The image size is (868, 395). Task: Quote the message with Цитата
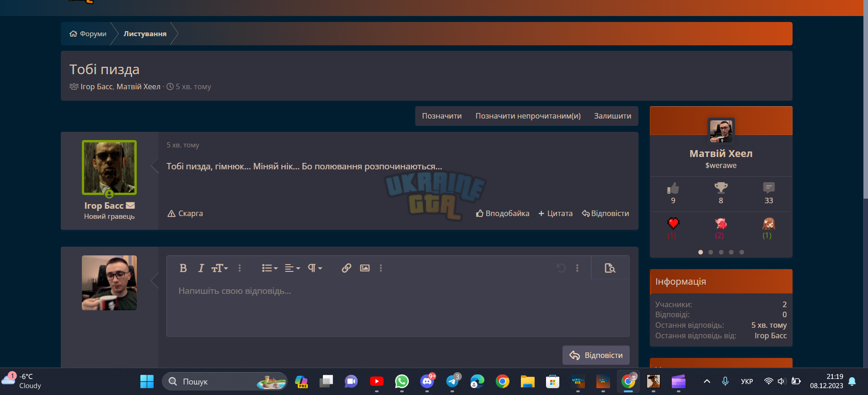[x=555, y=213]
